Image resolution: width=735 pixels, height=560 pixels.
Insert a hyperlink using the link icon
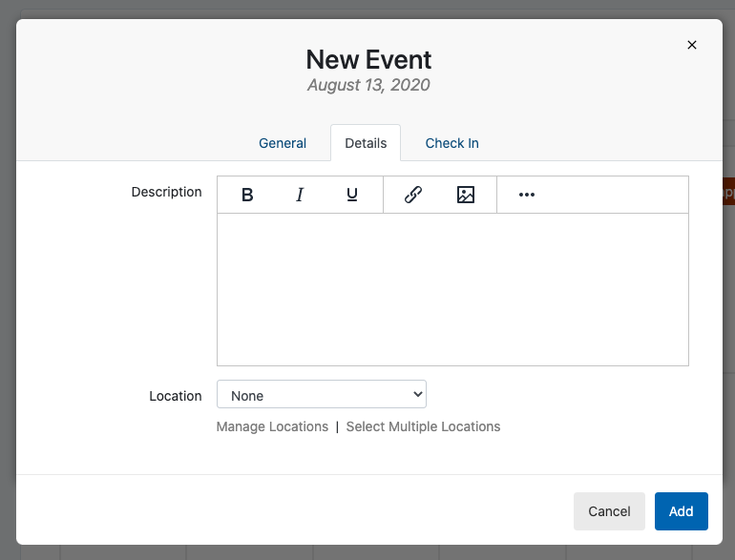[413, 195]
